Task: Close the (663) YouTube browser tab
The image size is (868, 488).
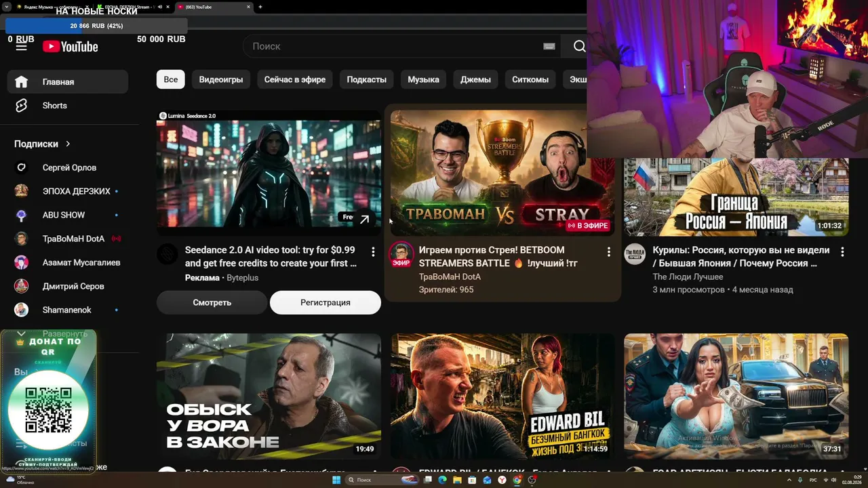Action: click(x=248, y=7)
